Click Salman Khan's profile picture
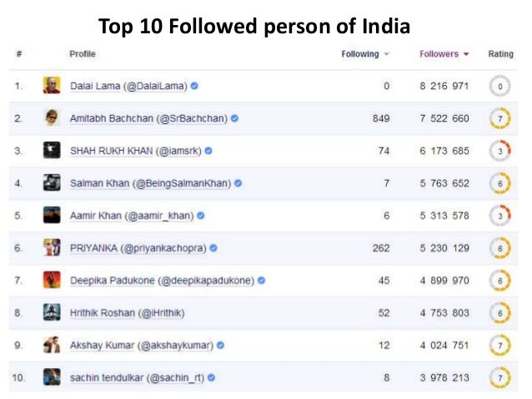 (52, 182)
